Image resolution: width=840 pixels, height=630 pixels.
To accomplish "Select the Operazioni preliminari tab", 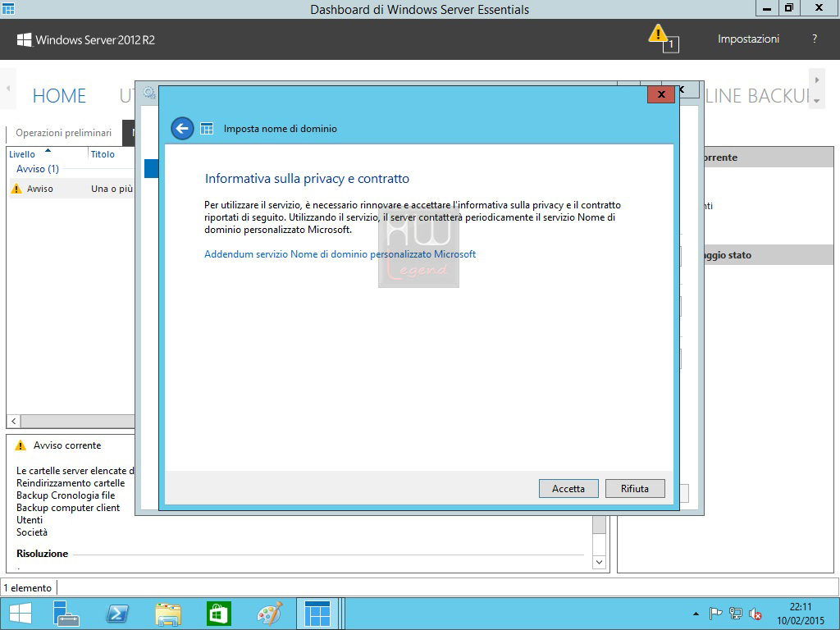I will pos(64,133).
